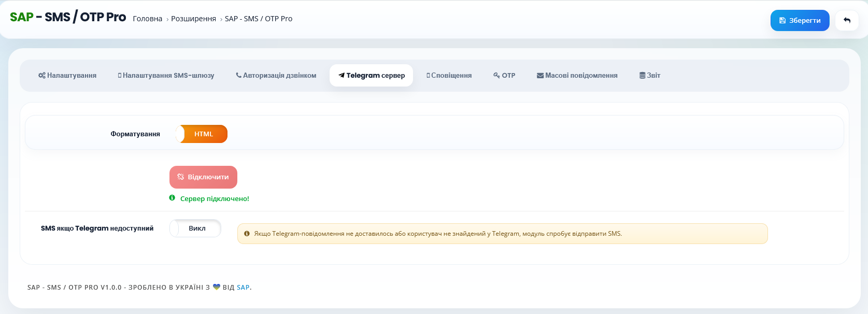Viewport: 868px width, 314px height.
Task: Click the heart icon in the footer
Action: [x=217, y=287]
